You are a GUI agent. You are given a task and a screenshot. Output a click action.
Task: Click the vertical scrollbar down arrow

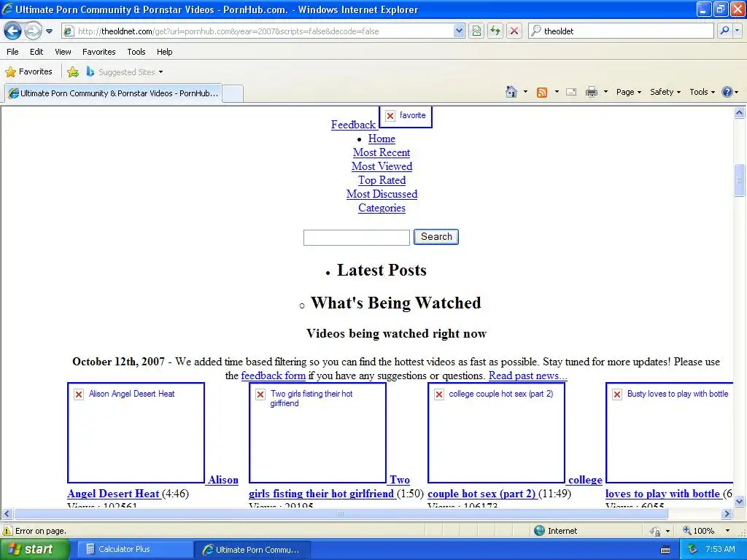[740, 501]
